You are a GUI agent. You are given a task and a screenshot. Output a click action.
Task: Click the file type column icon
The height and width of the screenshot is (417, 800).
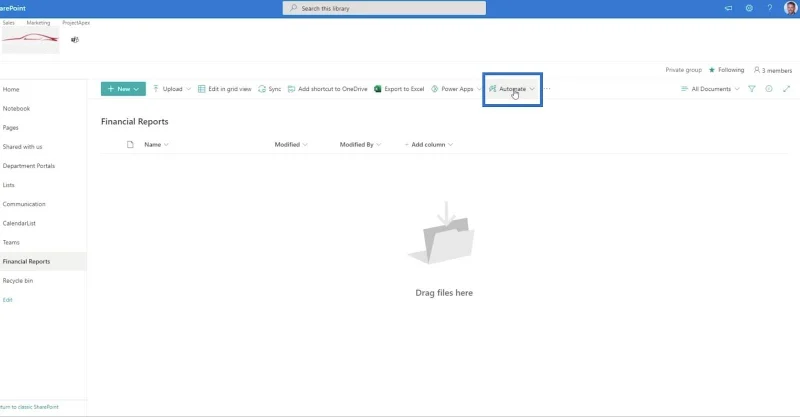click(x=130, y=144)
